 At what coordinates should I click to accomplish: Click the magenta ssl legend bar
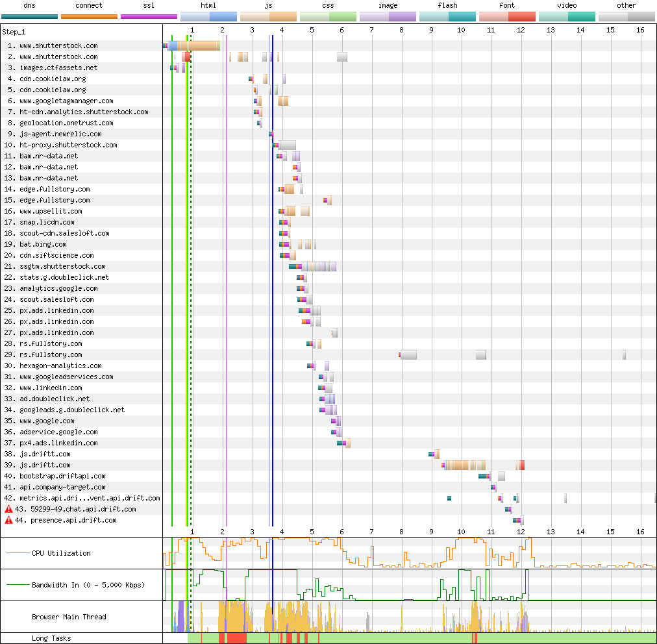149,16
